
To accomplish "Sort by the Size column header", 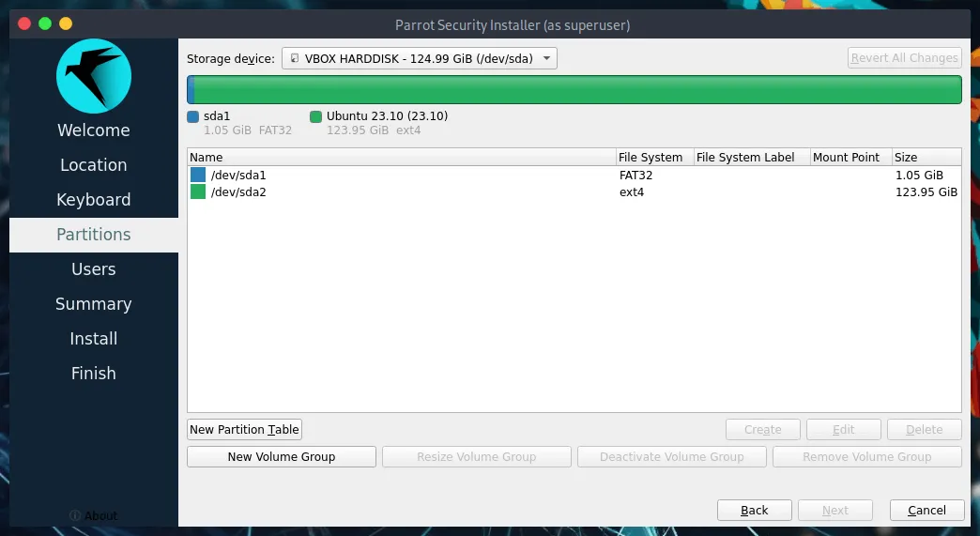I will pos(926,158).
